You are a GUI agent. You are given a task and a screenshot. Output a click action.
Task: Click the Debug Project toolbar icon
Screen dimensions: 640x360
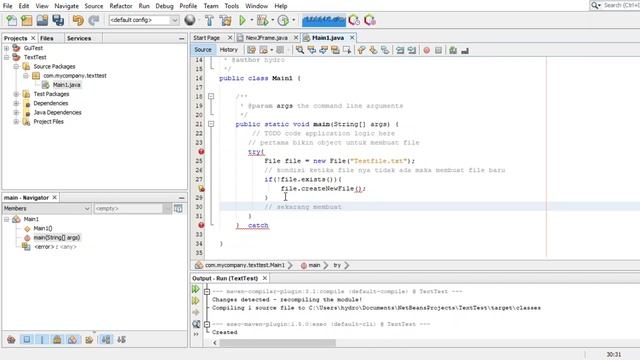[262, 20]
